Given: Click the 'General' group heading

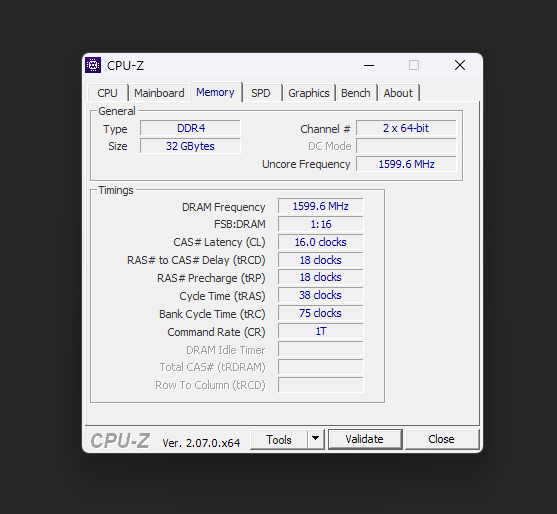Looking at the screenshot, I should pyautogui.click(x=117, y=111).
